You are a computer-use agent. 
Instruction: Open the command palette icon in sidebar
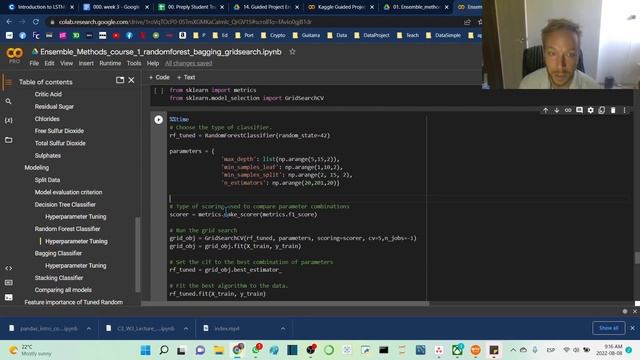point(9,282)
